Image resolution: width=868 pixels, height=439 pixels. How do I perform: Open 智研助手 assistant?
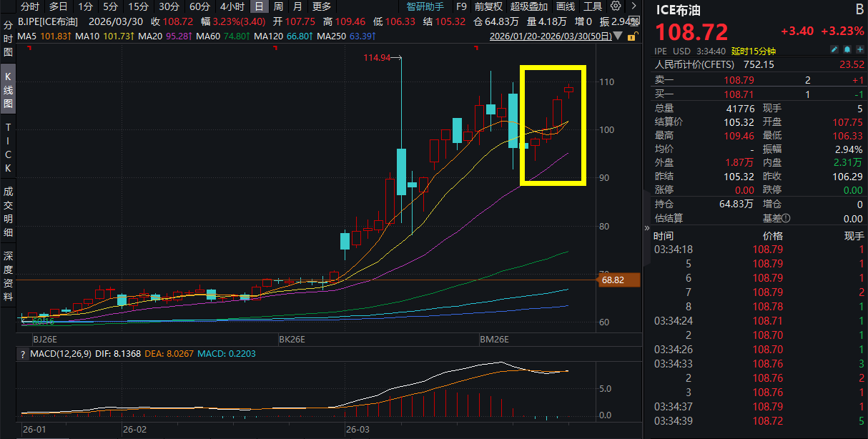(x=425, y=6)
